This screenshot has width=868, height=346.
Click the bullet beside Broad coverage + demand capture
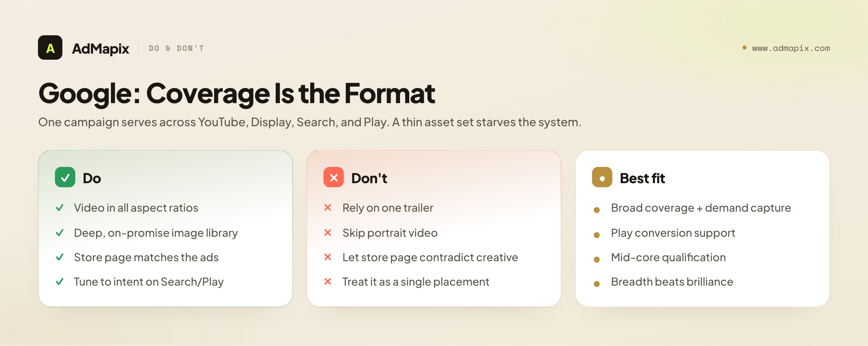coord(597,210)
